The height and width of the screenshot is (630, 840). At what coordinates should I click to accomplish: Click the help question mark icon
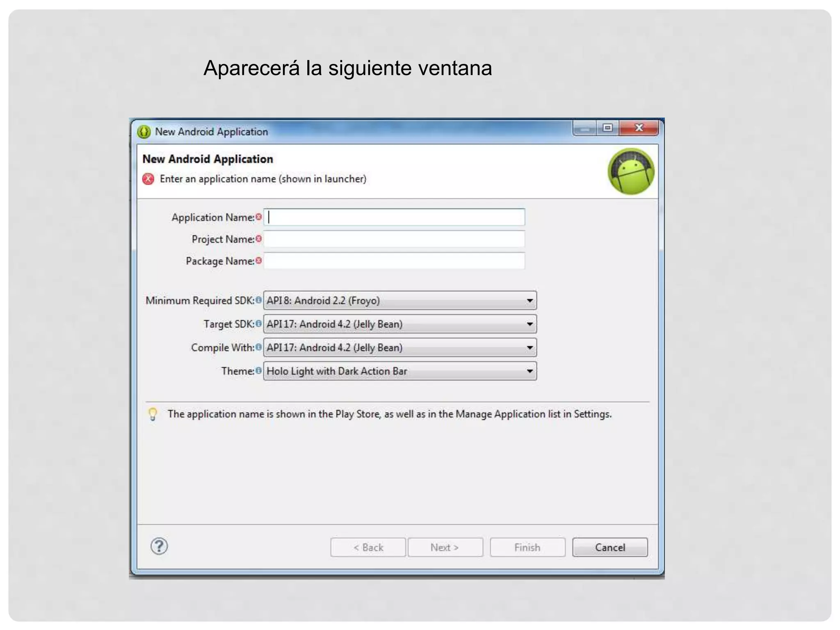tap(159, 546)
